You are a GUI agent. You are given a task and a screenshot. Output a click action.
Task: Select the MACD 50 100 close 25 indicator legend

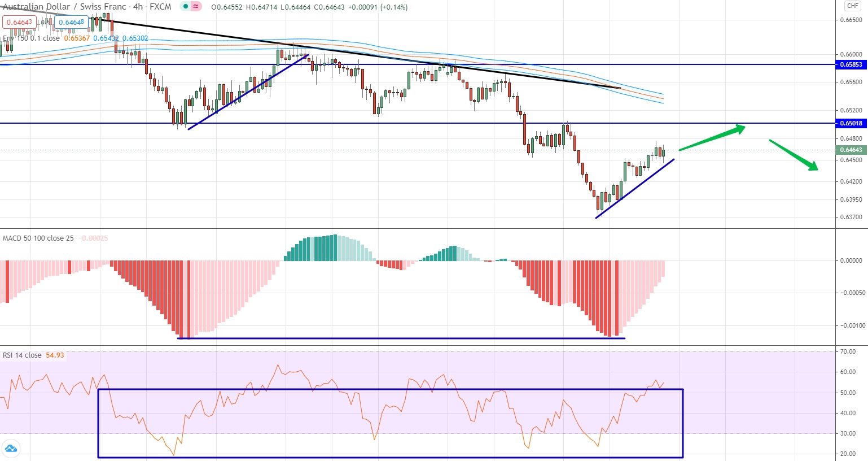coord(38,238)
